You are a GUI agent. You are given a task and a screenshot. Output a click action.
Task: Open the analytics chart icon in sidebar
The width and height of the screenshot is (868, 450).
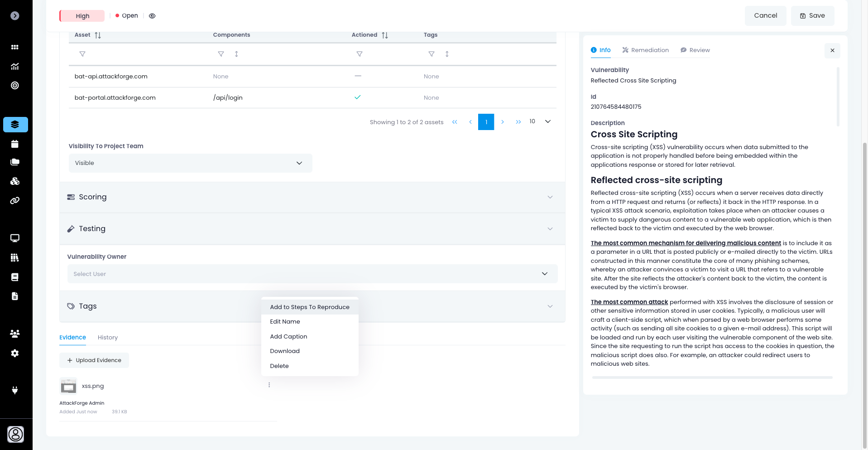[x=15, y=67]
